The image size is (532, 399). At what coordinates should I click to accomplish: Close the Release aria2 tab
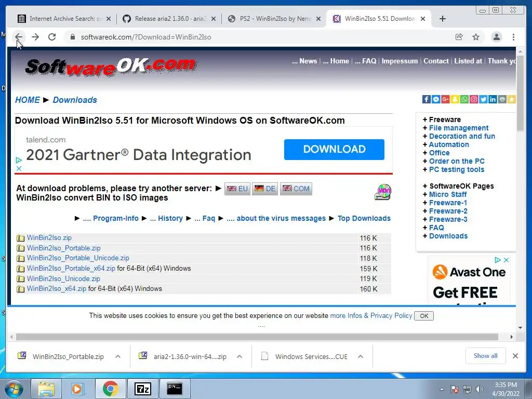coord(214,19)
